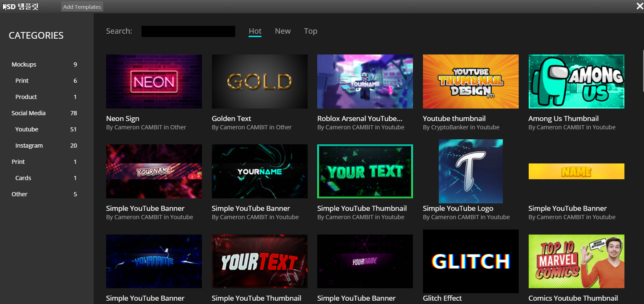644x304 pixels.
Task: Click the author line under Among Us Thumbnail
Action: point(572,127)
